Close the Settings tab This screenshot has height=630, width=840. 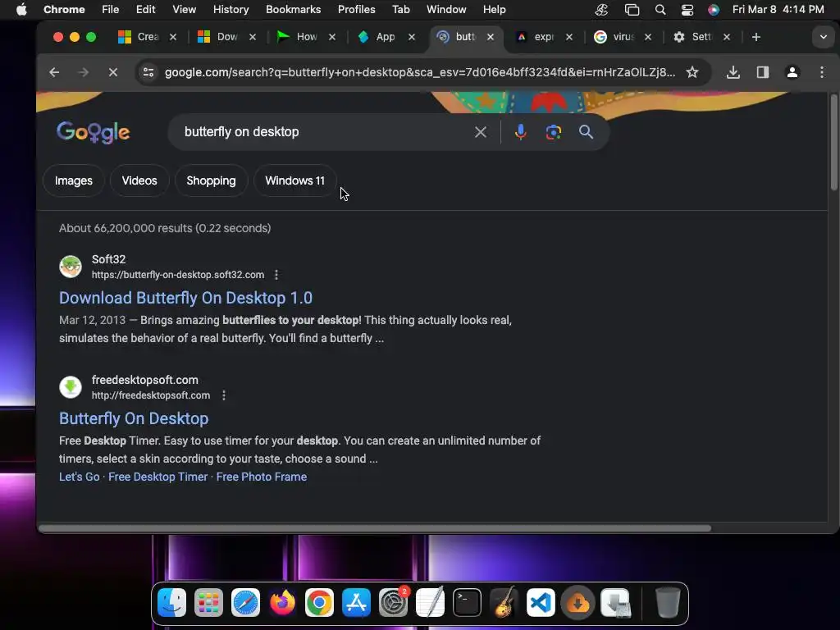pyautogui.click(x=727, y=37)
